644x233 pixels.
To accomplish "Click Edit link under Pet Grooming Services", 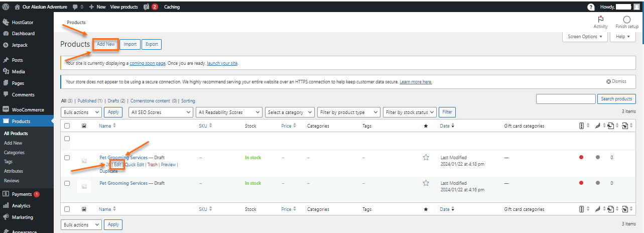I will 117,165.
